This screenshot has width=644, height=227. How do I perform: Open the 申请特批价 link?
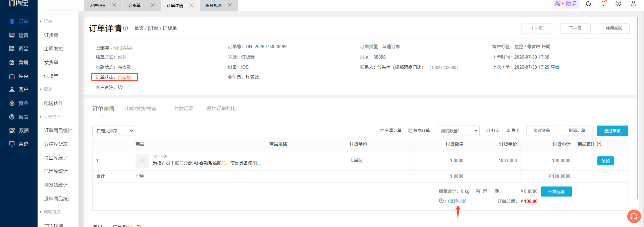tap(456, 201)
